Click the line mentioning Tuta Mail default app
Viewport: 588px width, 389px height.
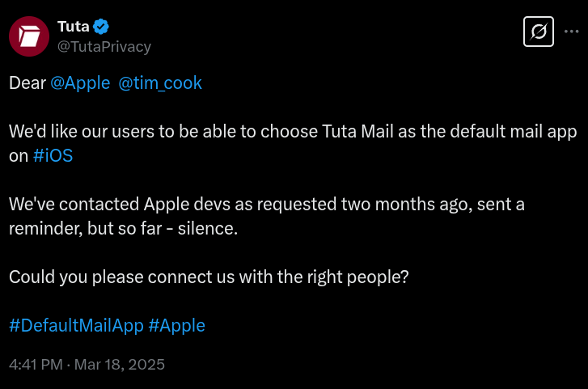293,132
